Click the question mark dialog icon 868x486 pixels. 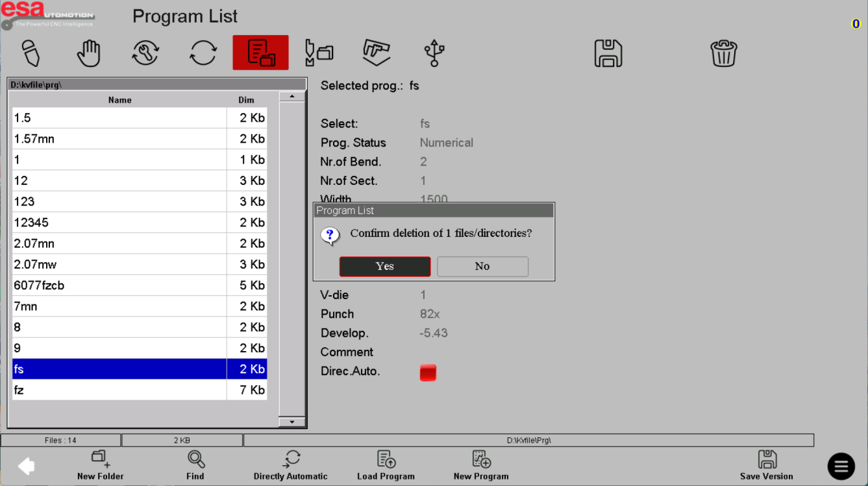click(330, 235)
